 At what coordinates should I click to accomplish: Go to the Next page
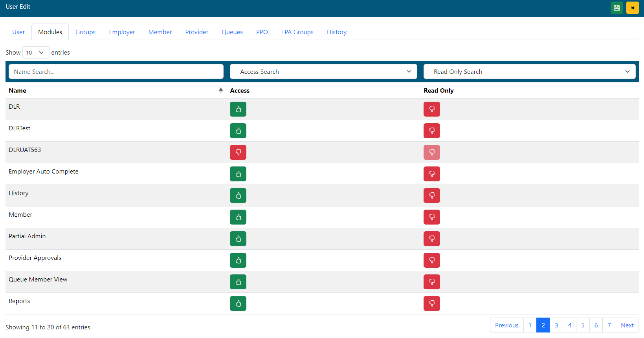point(627,325)
